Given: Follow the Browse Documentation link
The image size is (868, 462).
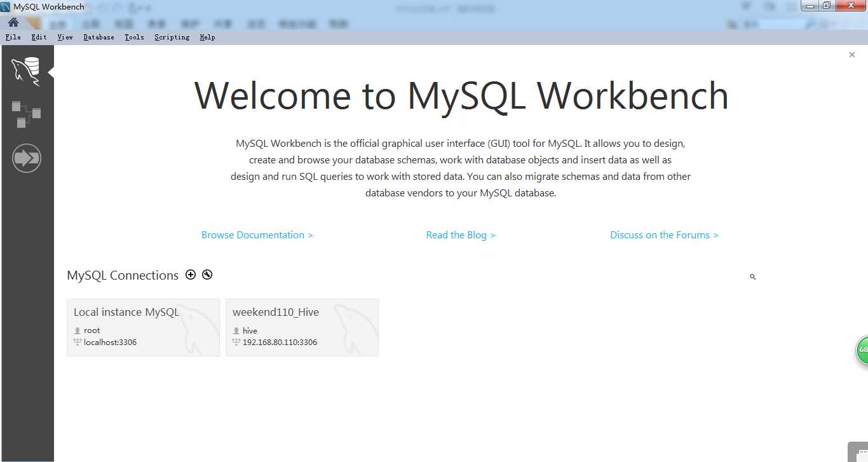Looking at the screenshot, I should pos(257,235).
